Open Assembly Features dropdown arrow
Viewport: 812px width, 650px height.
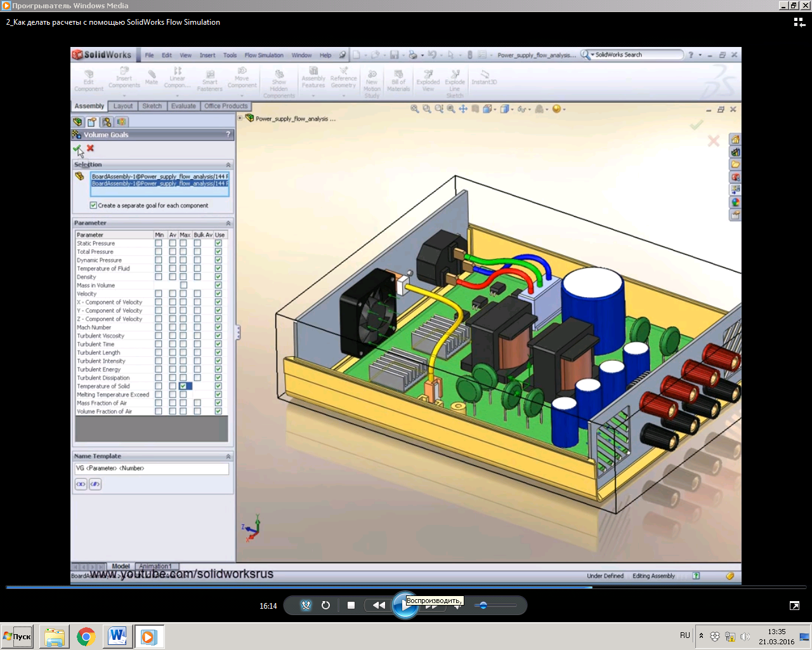pos(313,95)
